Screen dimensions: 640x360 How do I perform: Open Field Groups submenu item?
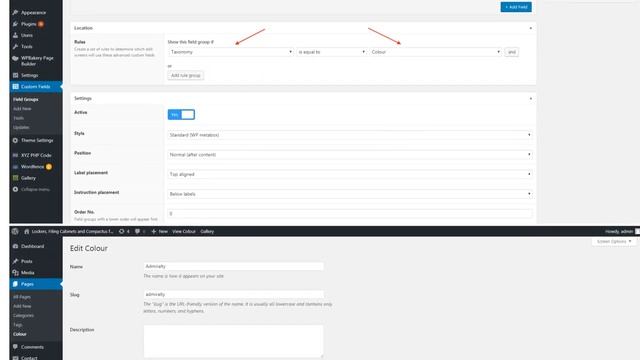pos(26,100)
